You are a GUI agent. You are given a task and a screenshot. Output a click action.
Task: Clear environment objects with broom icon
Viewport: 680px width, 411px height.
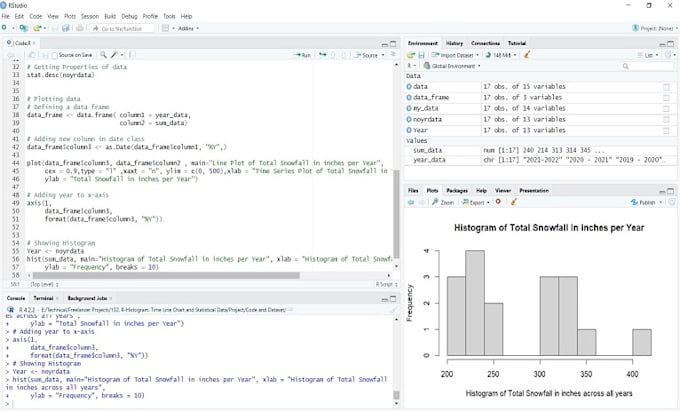527,55
